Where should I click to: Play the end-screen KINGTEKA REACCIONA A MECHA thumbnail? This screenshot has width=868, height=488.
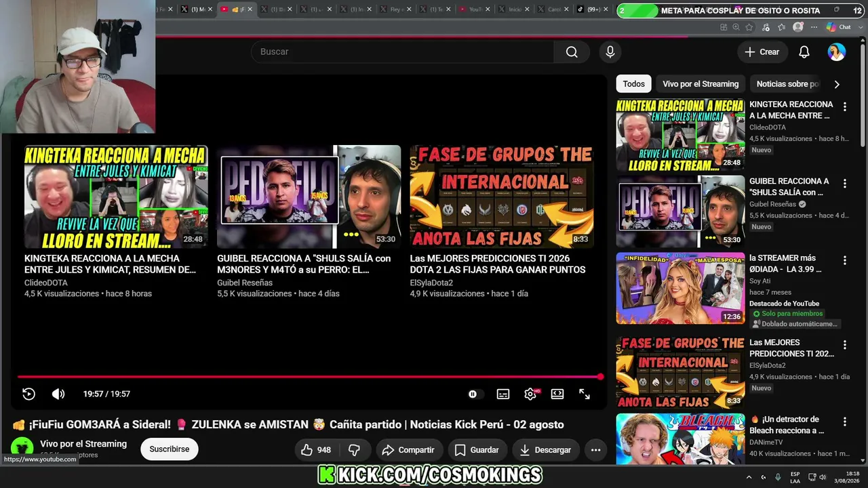click(116, 197)
